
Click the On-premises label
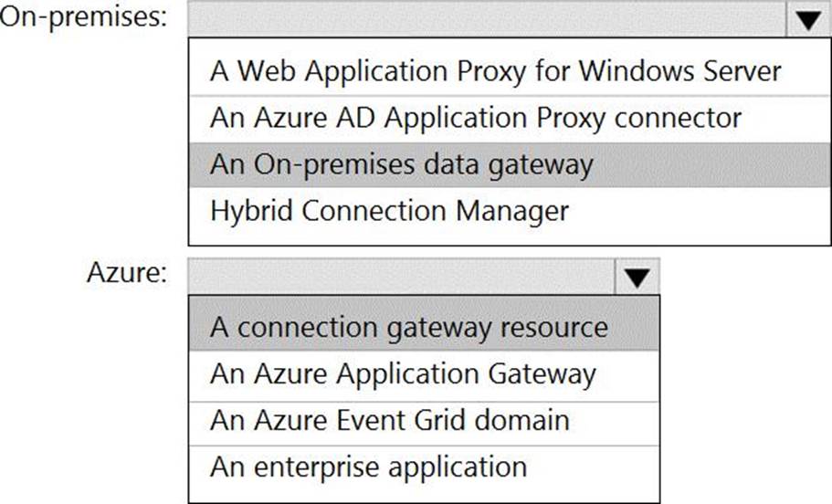click(x=84, y=18)
